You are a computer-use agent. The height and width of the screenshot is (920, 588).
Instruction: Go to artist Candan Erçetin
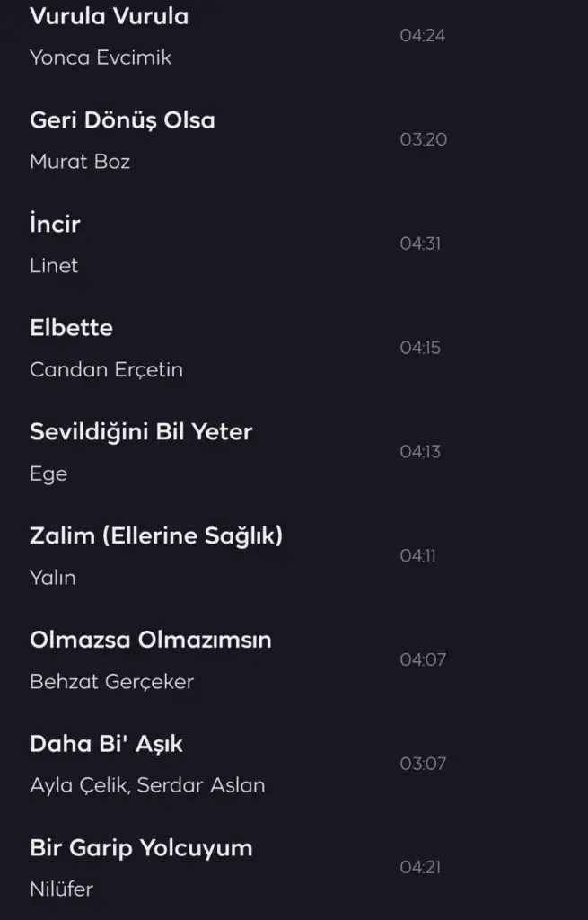pos(106,369)
